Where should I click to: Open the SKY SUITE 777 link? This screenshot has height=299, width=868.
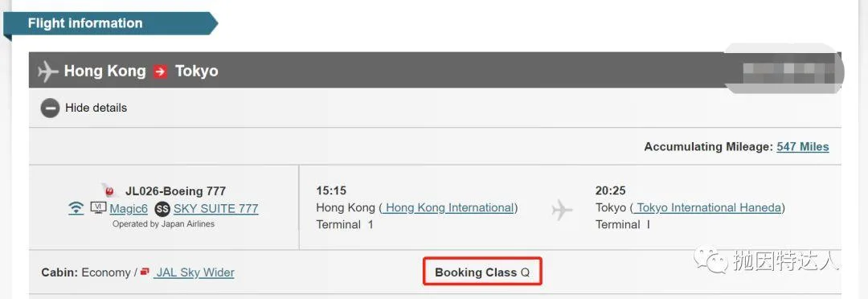click(x=216, y=209)
